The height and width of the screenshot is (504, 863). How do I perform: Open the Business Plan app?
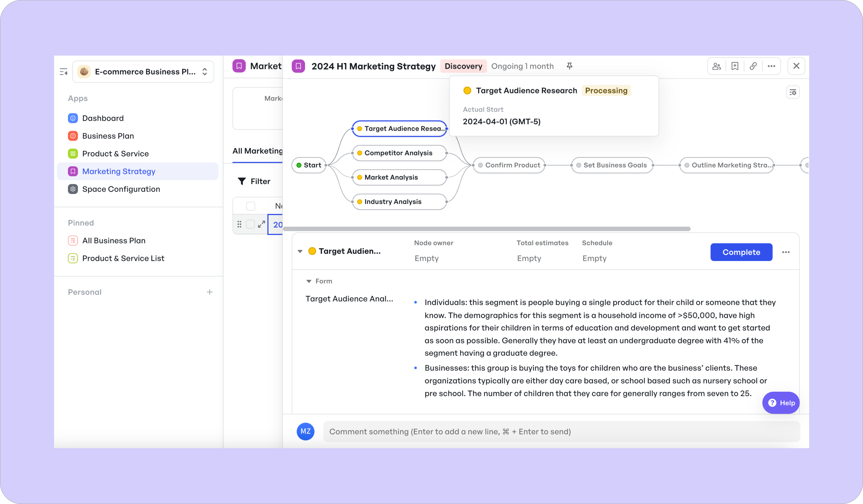pos(108,136)
